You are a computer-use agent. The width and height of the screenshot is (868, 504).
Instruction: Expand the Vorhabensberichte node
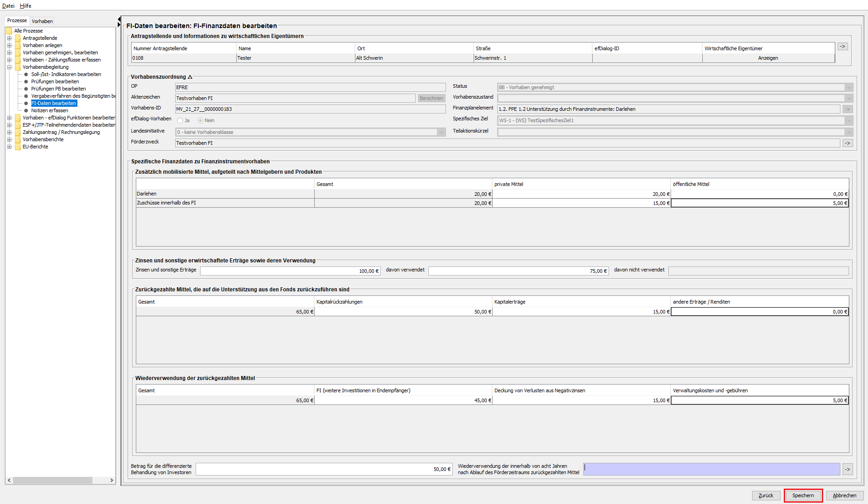9,139
